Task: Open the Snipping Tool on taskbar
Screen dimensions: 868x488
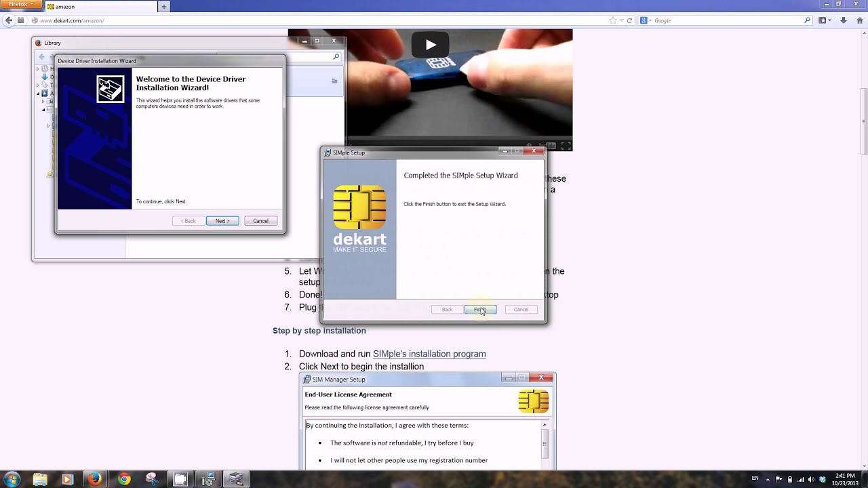Action: click(151, 479)
